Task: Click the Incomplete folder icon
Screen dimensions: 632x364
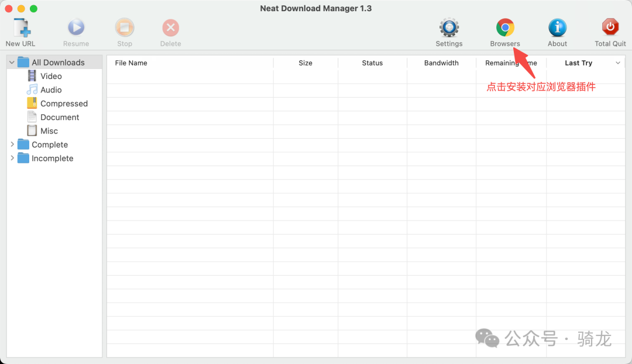Action: click(23, 158)
